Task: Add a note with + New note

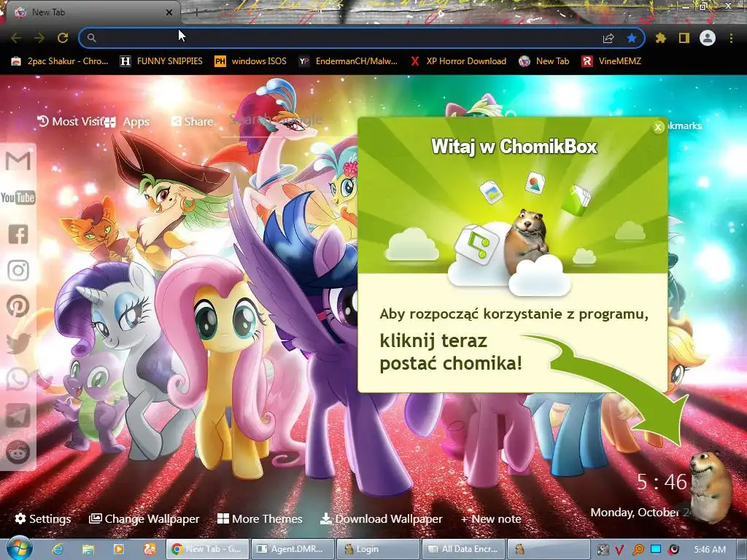Action: click(x=491, y=519)
